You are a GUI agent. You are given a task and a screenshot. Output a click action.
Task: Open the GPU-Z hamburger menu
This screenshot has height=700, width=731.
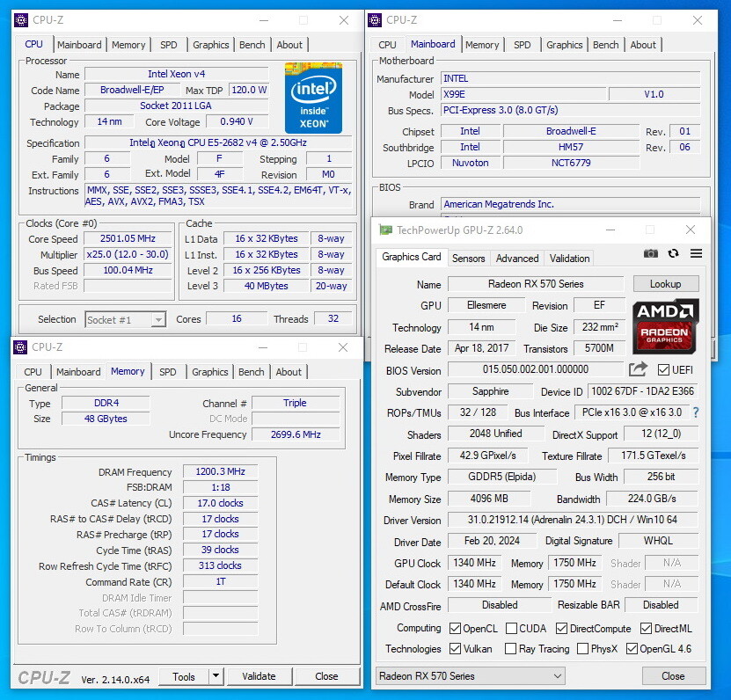click(x=696, y=254)
